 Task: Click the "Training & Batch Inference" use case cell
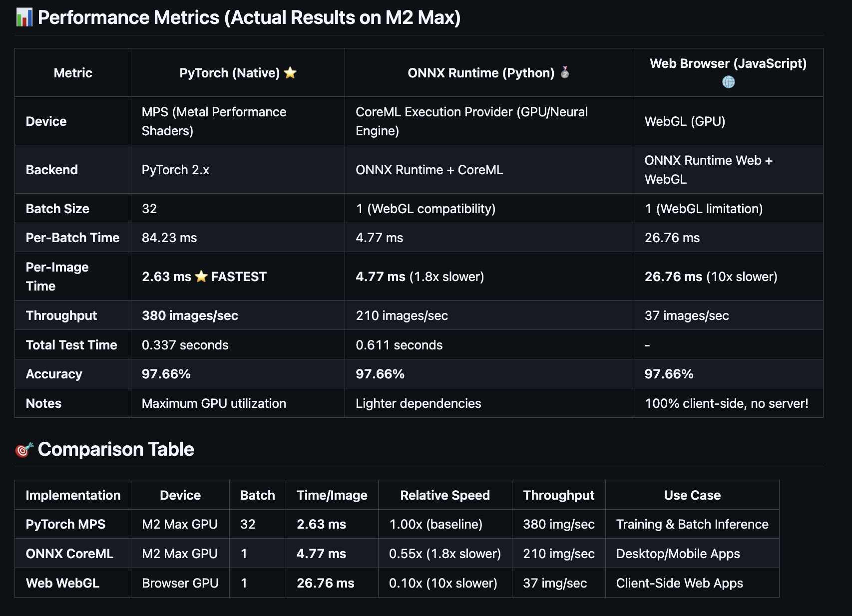[692, 524]
